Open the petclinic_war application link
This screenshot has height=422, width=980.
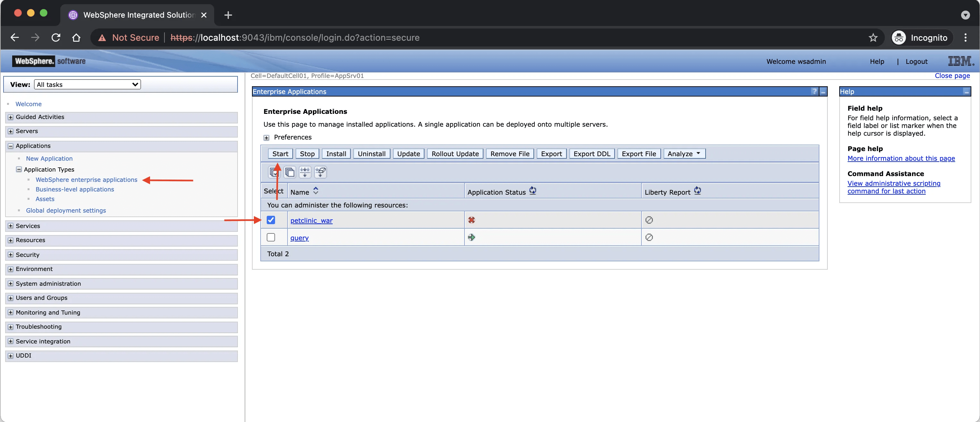click(311, 220)
